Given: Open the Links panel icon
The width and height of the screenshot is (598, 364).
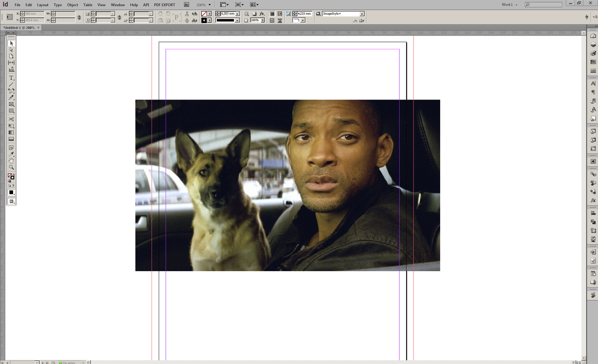Looking at the screenshot, I should point(593,174).
